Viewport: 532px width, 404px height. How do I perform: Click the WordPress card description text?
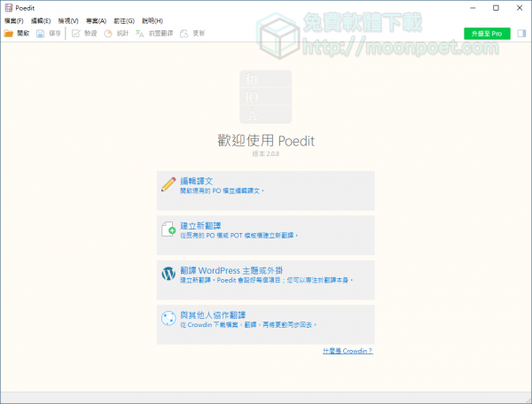[266, 280]
